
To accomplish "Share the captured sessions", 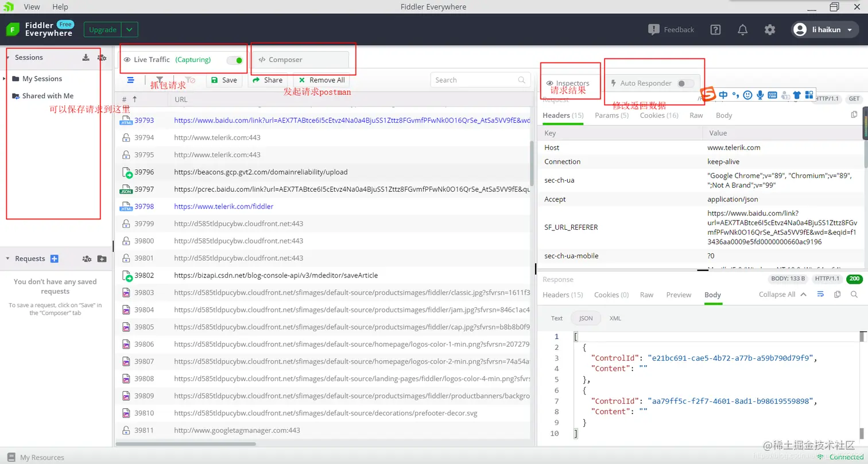I will tap(268, 80).
